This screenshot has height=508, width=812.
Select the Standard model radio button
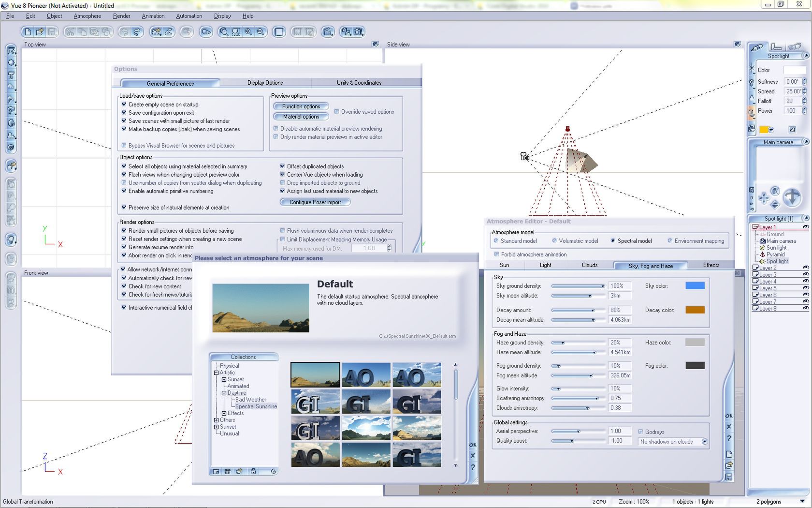pos(496,241)
